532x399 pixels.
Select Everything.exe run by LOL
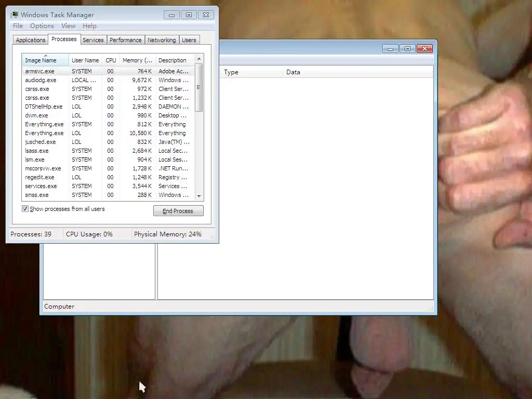[109, 133]
